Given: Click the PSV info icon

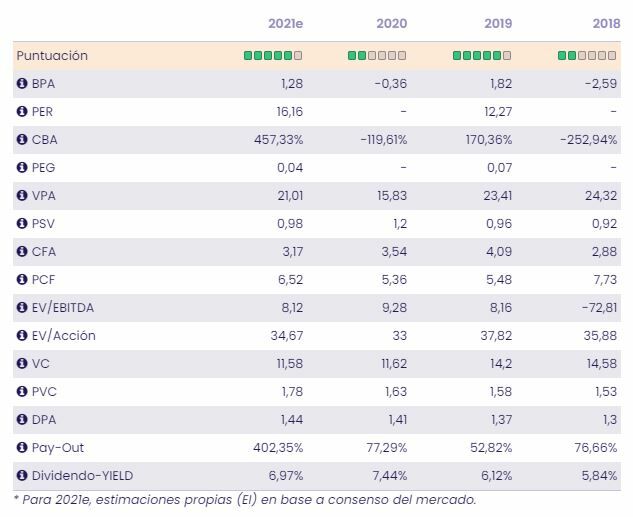Looking at the screenshot, I should 21,224.
